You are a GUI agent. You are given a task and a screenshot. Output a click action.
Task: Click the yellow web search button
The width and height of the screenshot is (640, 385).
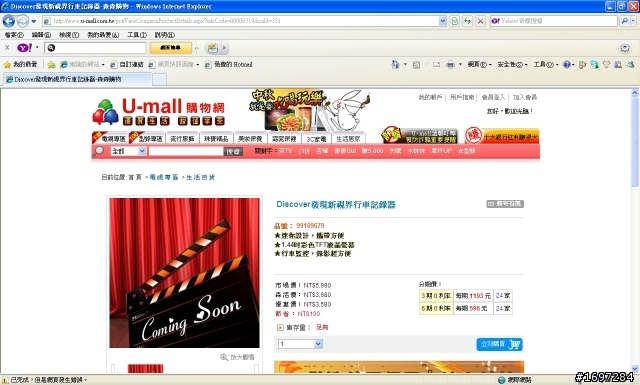pos(171,48)
